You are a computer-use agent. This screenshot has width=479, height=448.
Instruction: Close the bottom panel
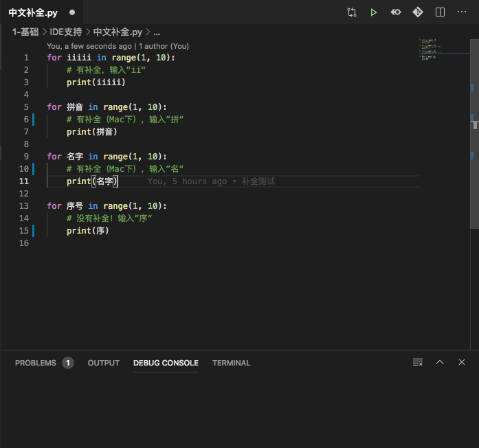point(462,362)
